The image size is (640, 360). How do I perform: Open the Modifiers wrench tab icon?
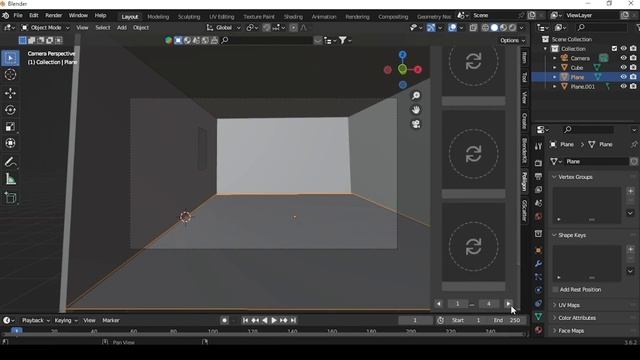(x=538, y=264)
